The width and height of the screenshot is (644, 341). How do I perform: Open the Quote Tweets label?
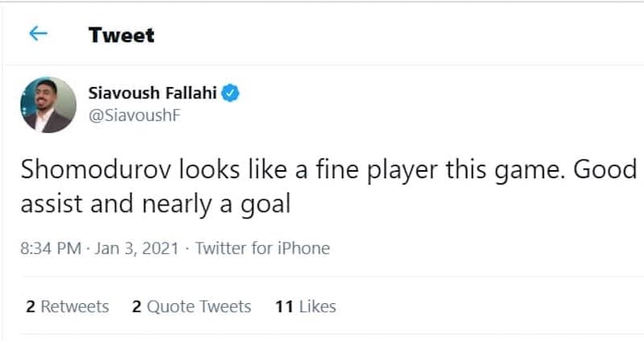pyautogui.click(x=199, y=307)
